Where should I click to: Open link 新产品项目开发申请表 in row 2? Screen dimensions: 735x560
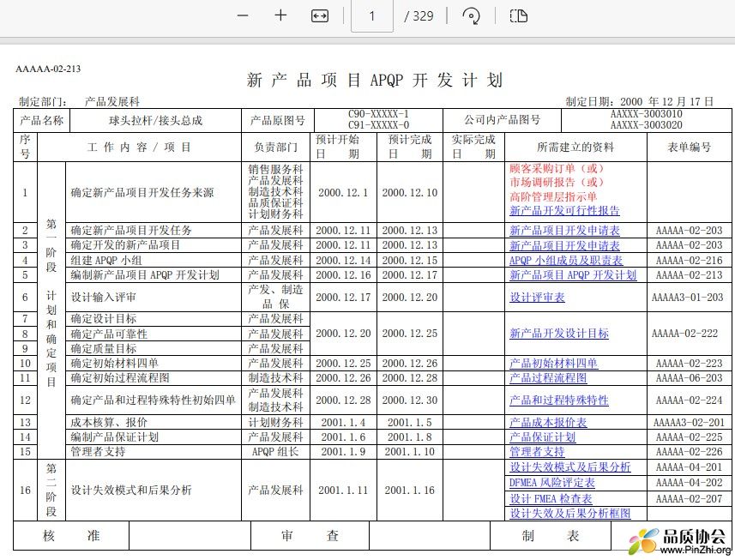pyautogui.click(x=564, y=231)
